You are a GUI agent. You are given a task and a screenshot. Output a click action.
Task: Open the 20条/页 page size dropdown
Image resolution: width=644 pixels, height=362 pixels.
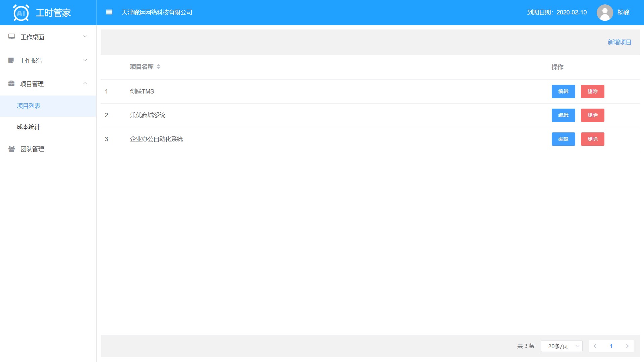pos(561,346)
